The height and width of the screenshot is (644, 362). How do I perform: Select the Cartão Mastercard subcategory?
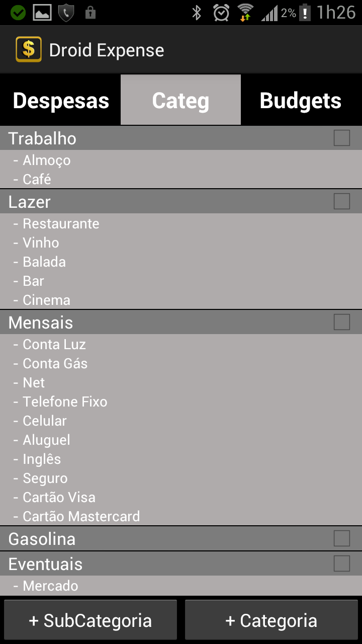point(81,516)
